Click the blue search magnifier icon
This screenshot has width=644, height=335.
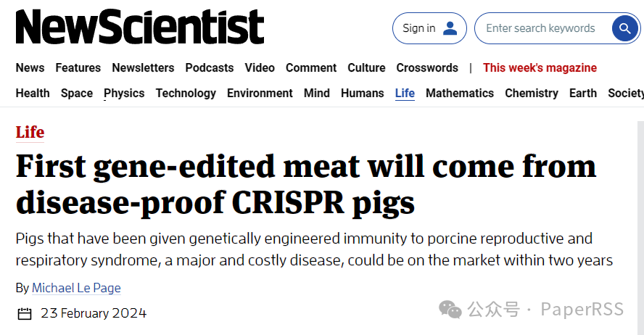624,28
